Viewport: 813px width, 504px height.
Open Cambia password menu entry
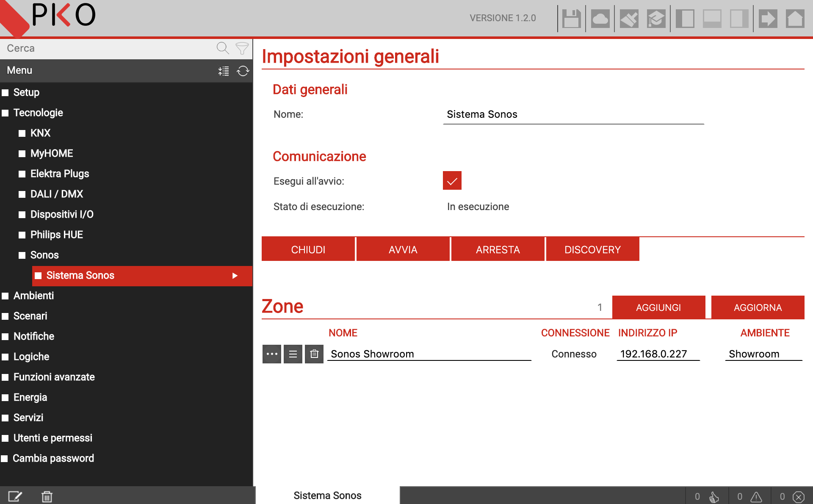coord(53,458)
